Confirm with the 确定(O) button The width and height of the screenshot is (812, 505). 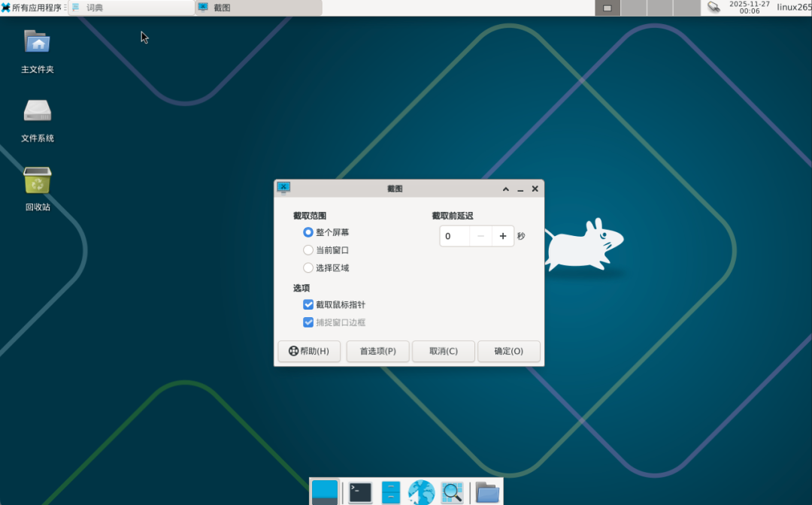tap(508, 351)
